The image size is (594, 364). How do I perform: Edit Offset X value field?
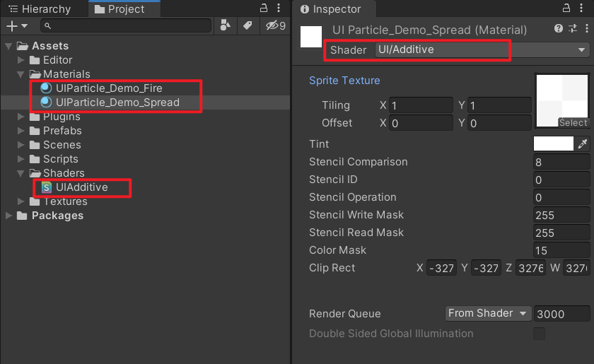(421, 123)
